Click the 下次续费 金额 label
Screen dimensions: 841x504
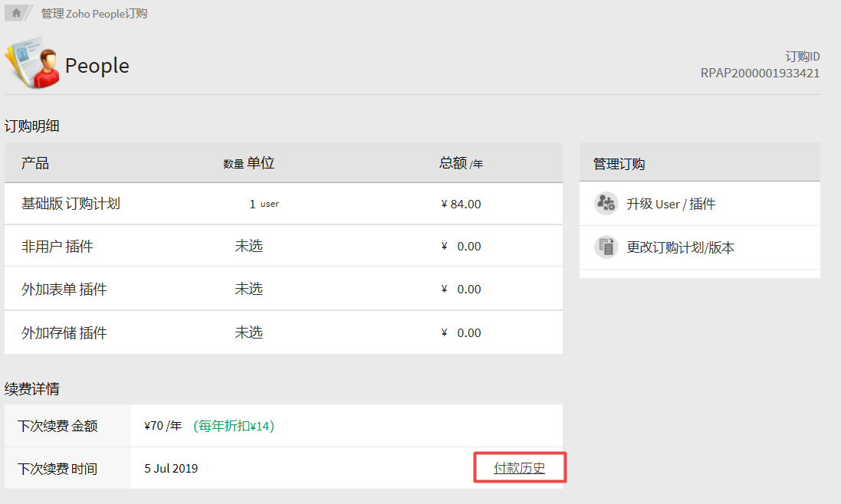pos(57,426)
